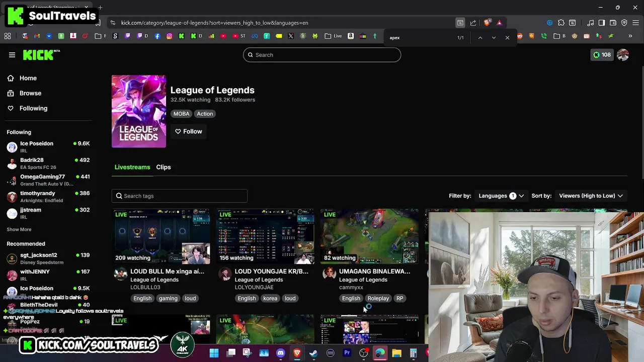644x362 pixels.
Task: Select the MOBA tag
Action: click(181, 114)
